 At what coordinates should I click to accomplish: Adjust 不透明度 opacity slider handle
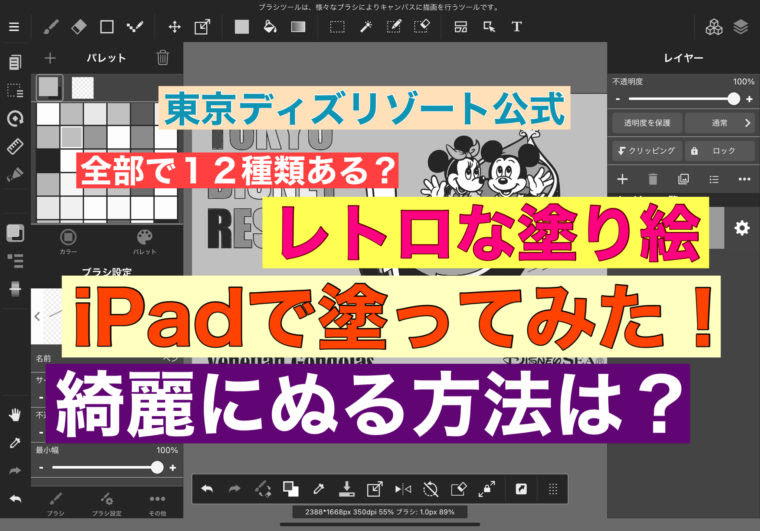(x=733, y=99)
